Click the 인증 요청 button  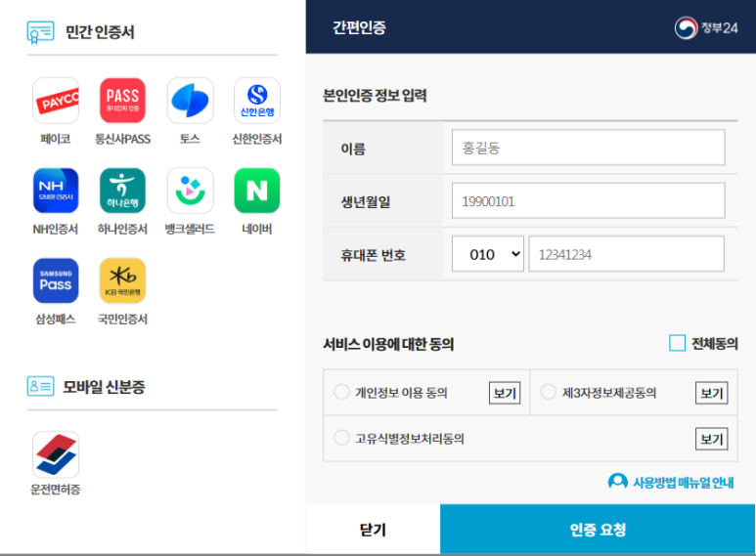click(598, 529)
